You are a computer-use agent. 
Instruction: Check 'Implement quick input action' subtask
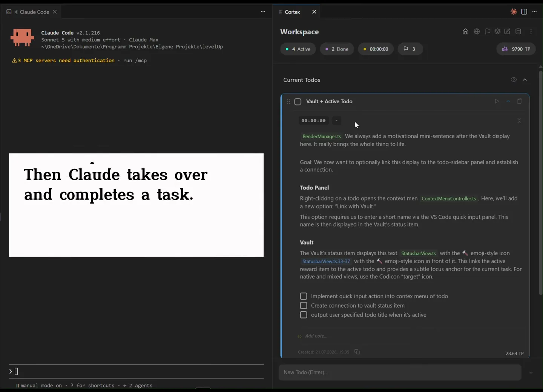(304, 296)
